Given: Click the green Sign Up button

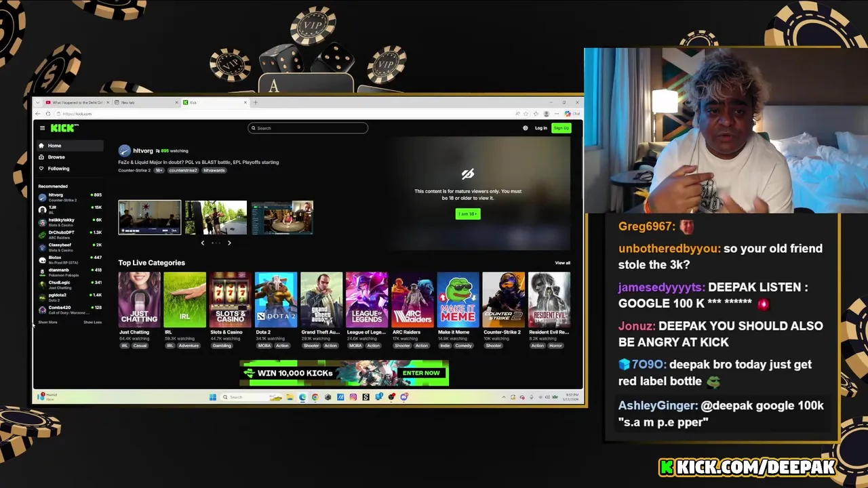Looking at the screenshot, I should pos(561,128).
